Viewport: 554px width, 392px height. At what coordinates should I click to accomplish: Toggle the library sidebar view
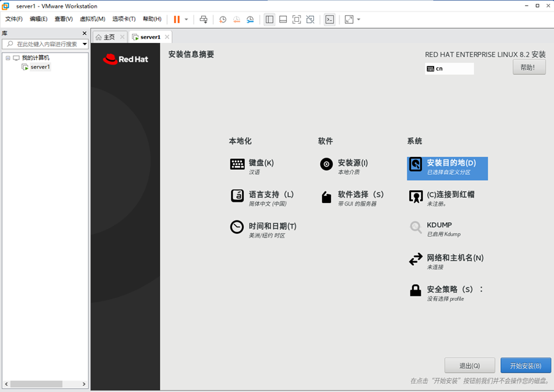pos(269,19)
